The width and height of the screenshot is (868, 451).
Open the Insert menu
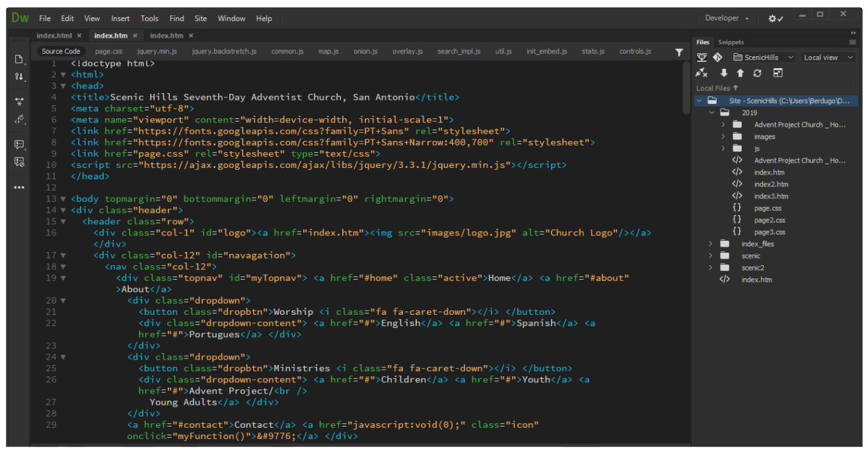pos(120,19)
